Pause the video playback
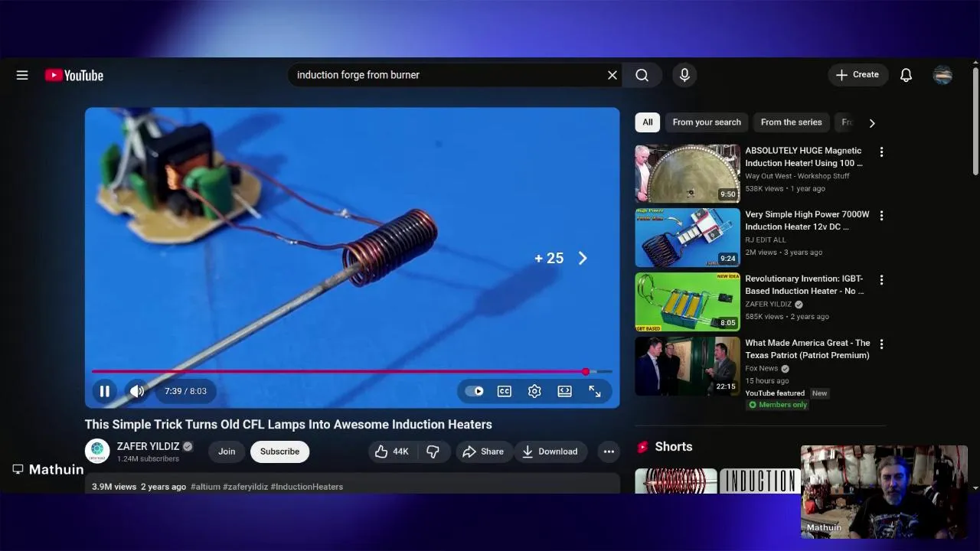This screenshot has width=980, height=551. (x=105, y=391)
